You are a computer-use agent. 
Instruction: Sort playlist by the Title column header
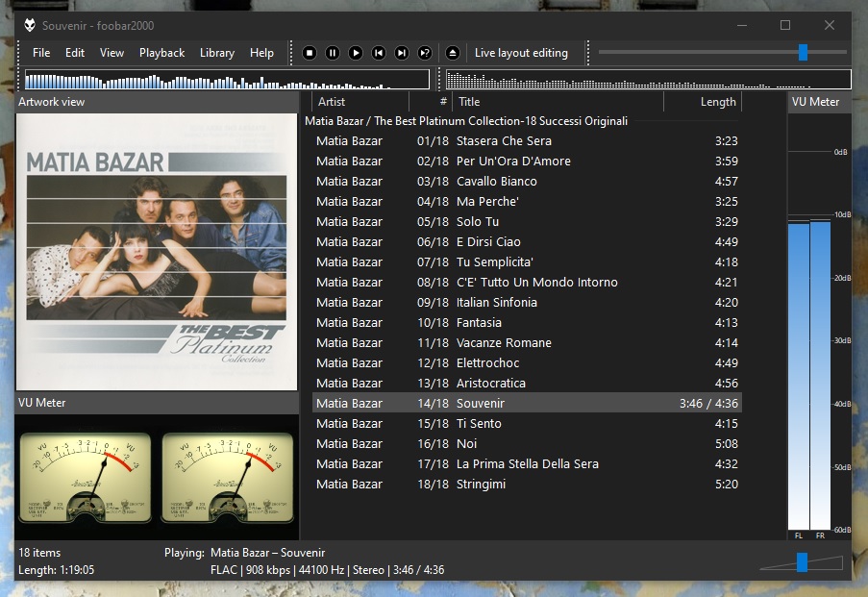(x=558, y=102)
